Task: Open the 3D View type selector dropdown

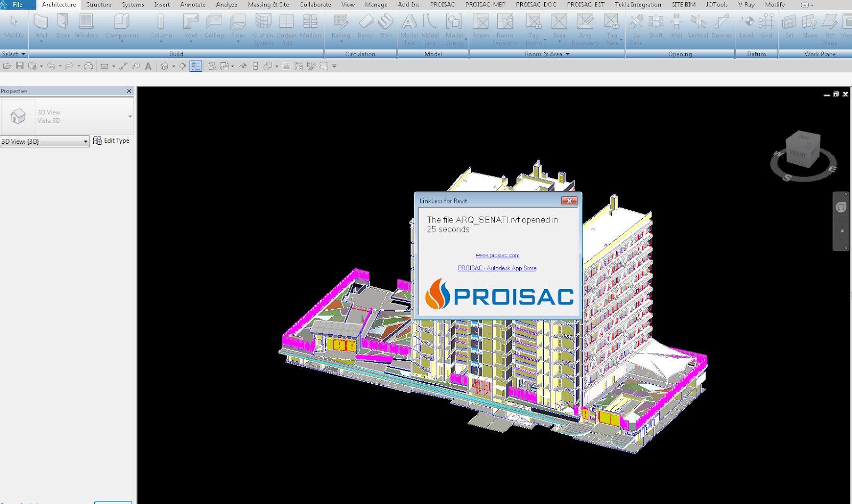Action: pyautogui.click(x=130, y=117)
